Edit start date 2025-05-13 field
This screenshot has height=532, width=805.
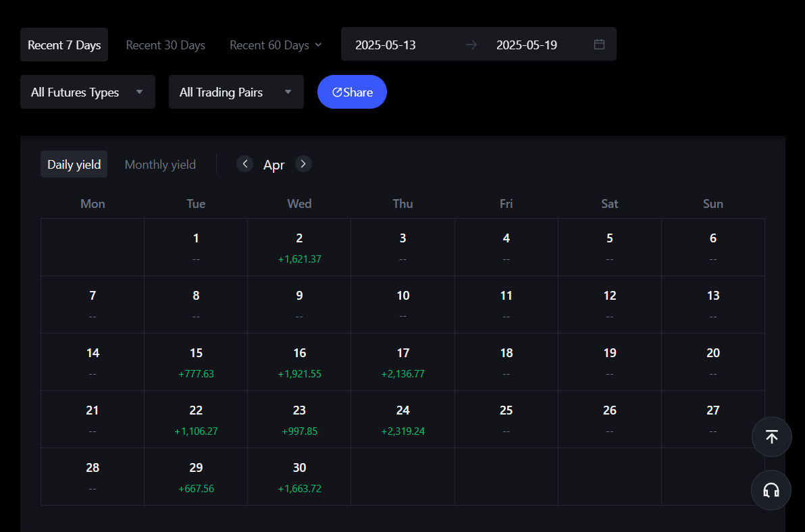click(x=386, y=45)
